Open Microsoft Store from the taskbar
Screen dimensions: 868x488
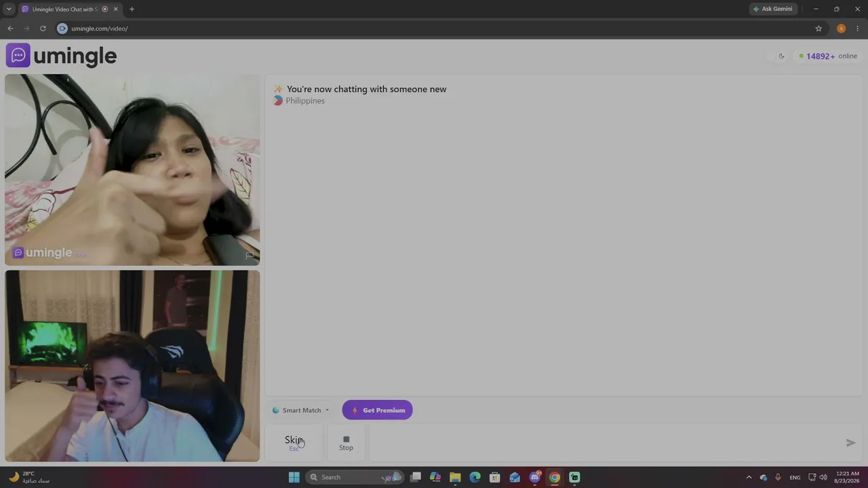point(495,477)
